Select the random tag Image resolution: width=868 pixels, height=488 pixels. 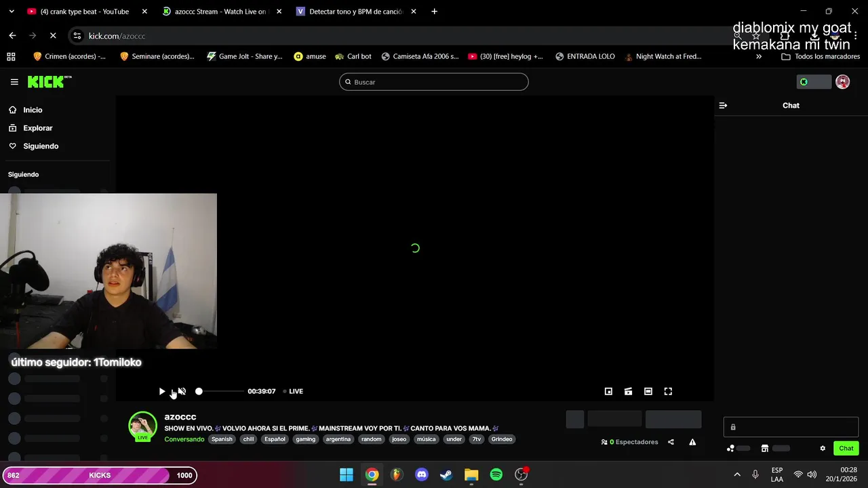pyautogui.click(x=371, y=439)
